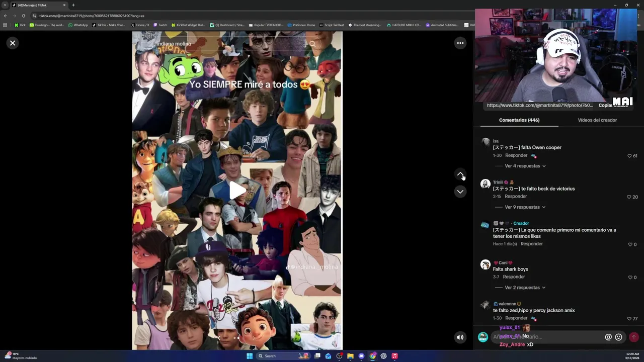Image resolution: width=644 pixels, height=362 pixels.
Task: Play the photo slideshow
Action: tap(237, 191)
